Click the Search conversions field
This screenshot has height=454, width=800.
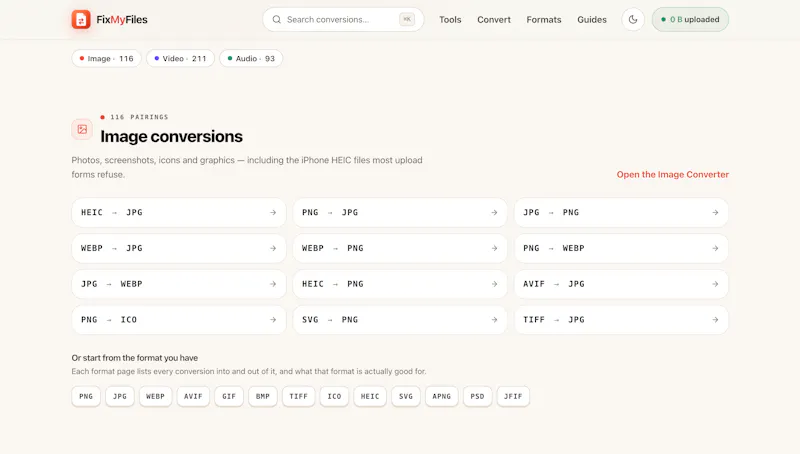coord(343,19)
